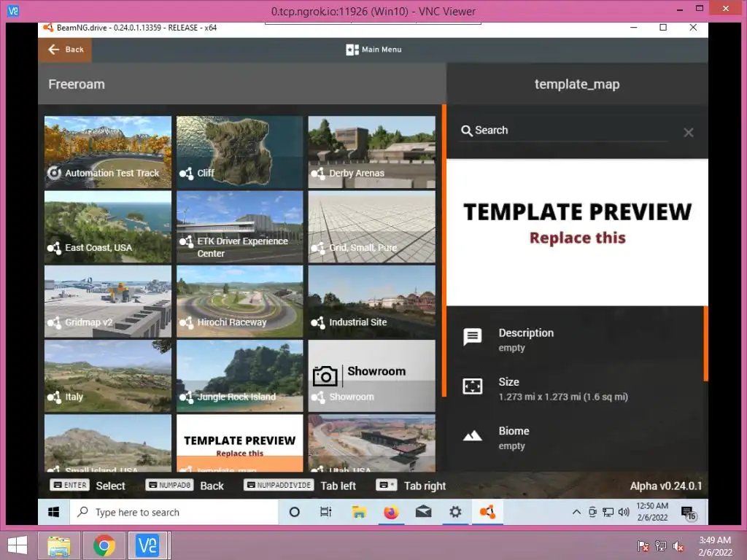
Task: Open Cortana circle on remote taskbar
Action: point(295,512)
